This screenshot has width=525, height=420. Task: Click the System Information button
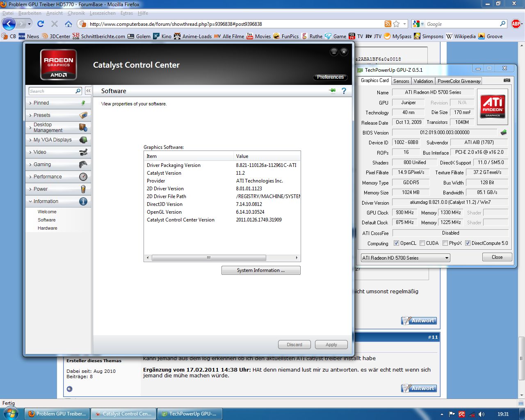[x=261, y=270]
